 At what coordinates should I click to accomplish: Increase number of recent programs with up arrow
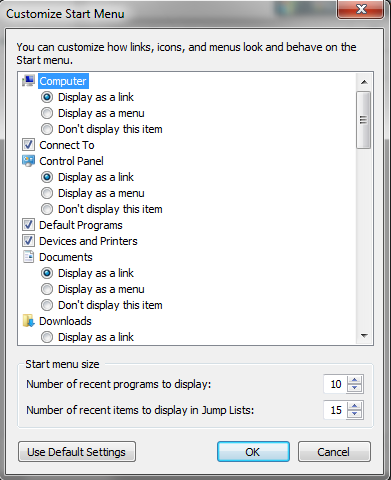[x=355, y=380]
